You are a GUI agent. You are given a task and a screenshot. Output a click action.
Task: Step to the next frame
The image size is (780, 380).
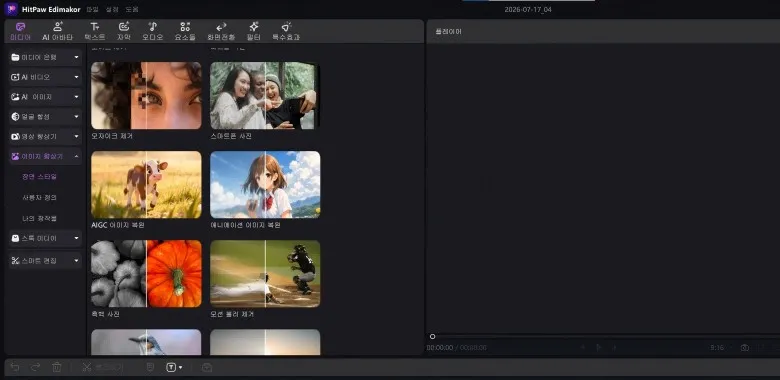[x=614, y=348]
